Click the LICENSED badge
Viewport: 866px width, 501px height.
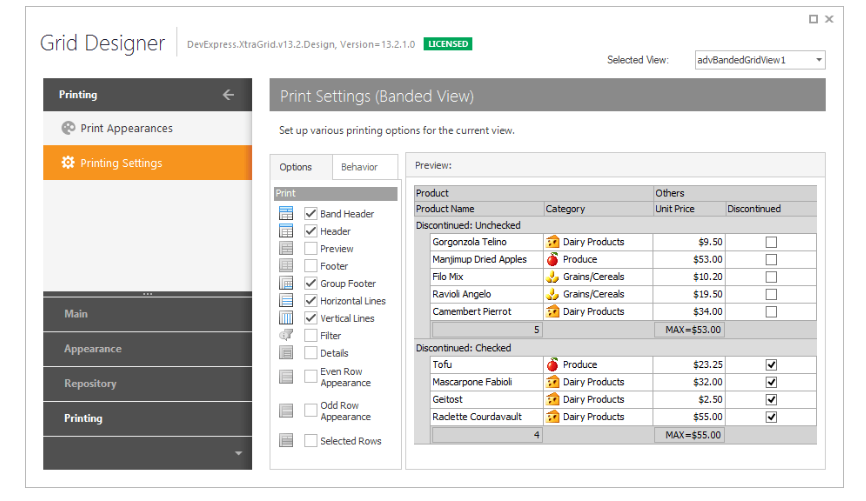[x=448, y=44]
